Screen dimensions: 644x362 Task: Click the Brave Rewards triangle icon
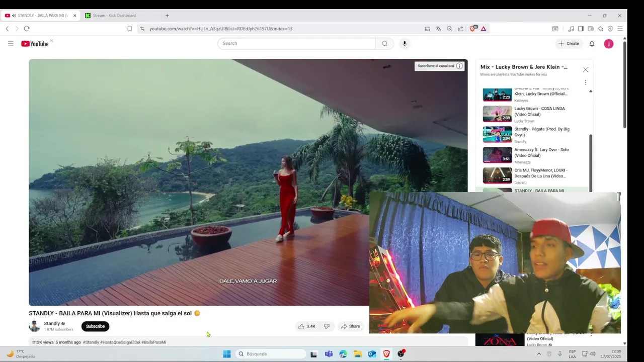click(x=484, y=29)
